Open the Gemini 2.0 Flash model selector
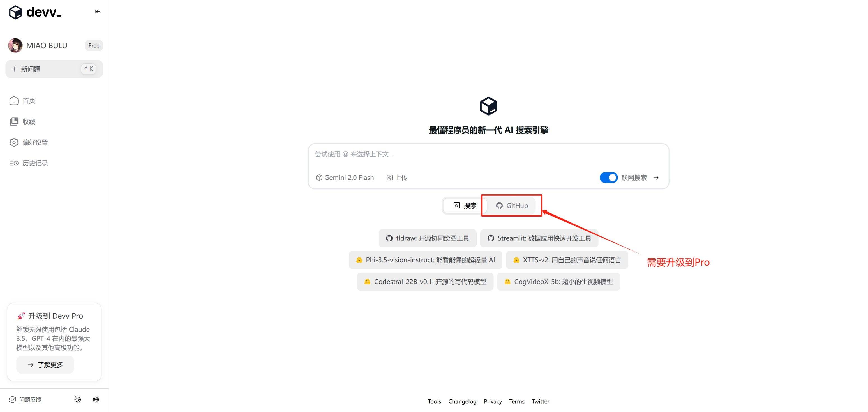This screenshot has width=868, height=412. [345, 178]
